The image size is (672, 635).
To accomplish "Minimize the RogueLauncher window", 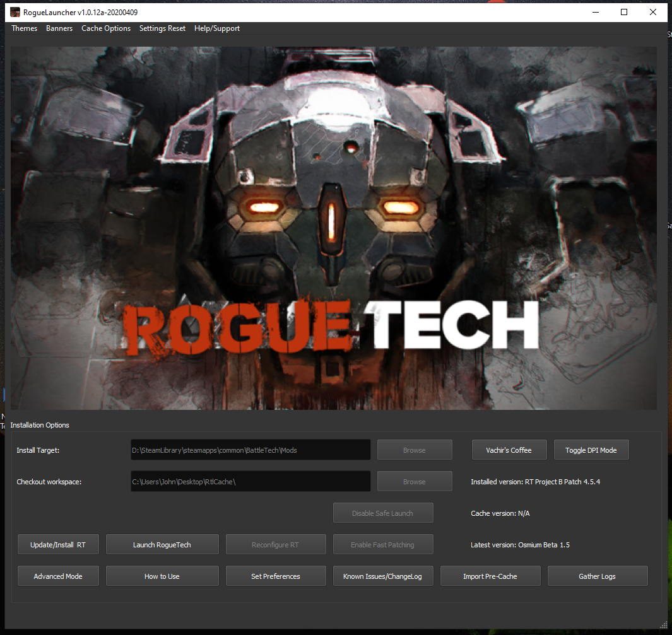I will pyautogui.click(x=595, y=12).
